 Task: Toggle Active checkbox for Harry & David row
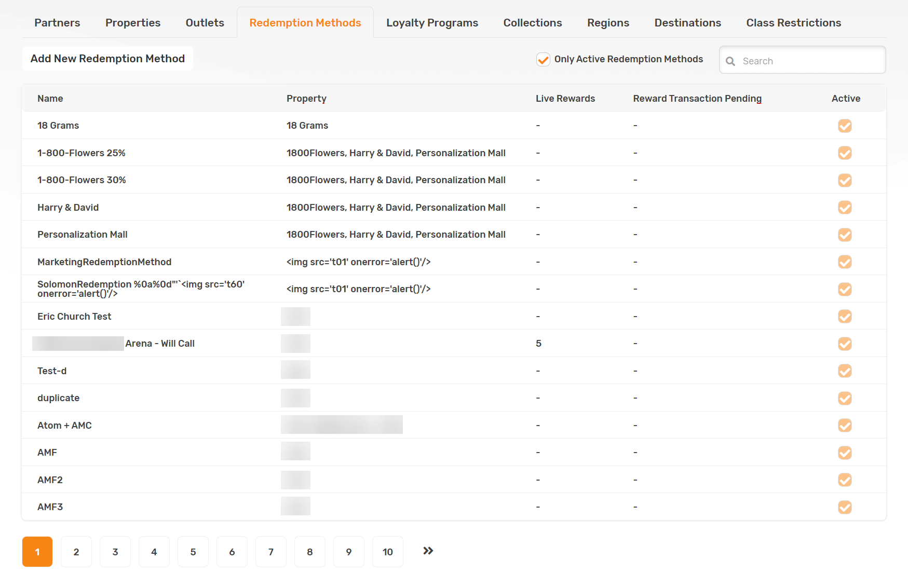click(x=845, y=208)
